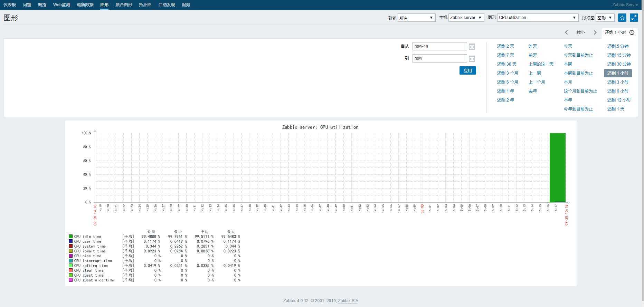The image size is (644, 307).
Task: Select the 还剩 1 天 range
Action: coord(616,109)
